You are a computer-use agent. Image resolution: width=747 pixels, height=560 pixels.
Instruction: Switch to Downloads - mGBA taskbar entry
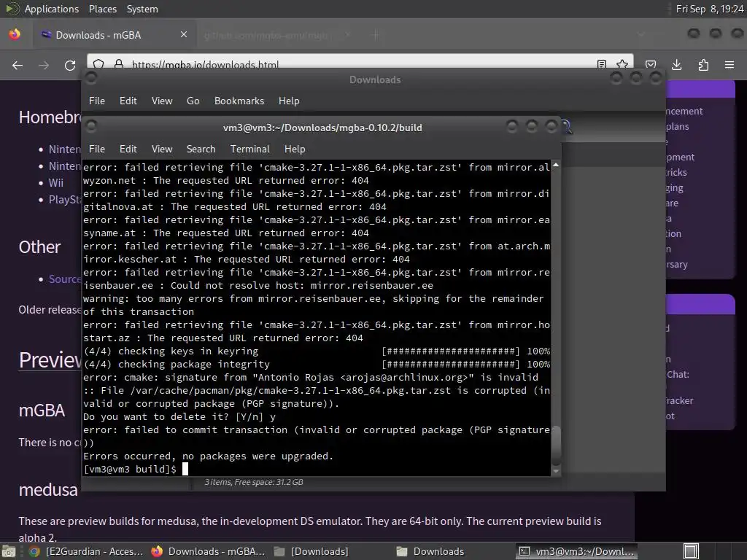[x=208, y=551]
